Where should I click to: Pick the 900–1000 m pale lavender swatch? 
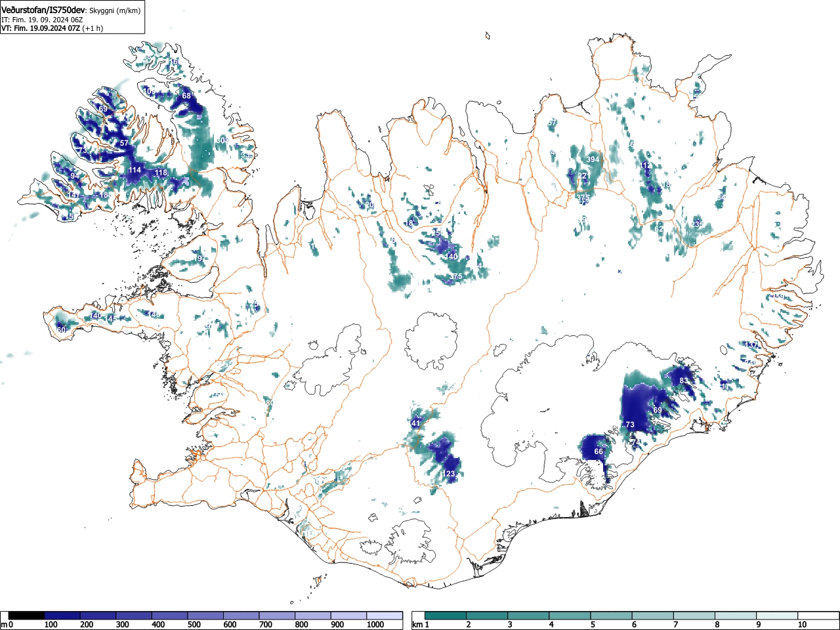tap(349, 616)
